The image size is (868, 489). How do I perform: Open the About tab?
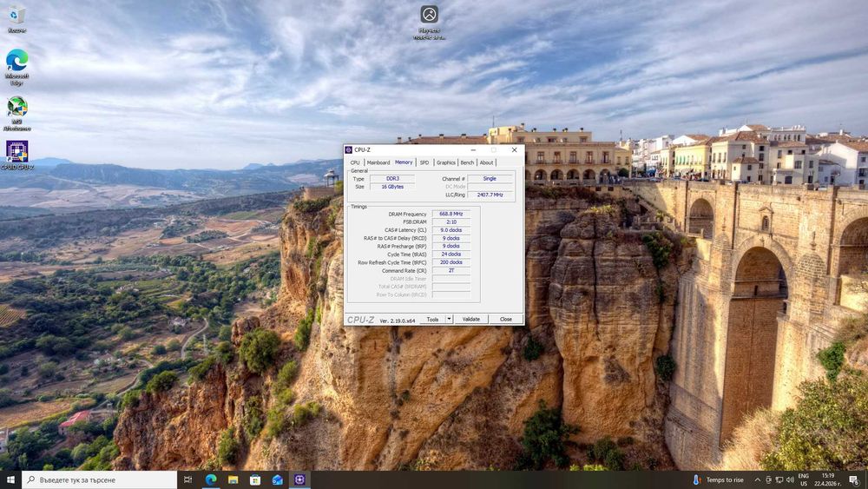[486, 162]
